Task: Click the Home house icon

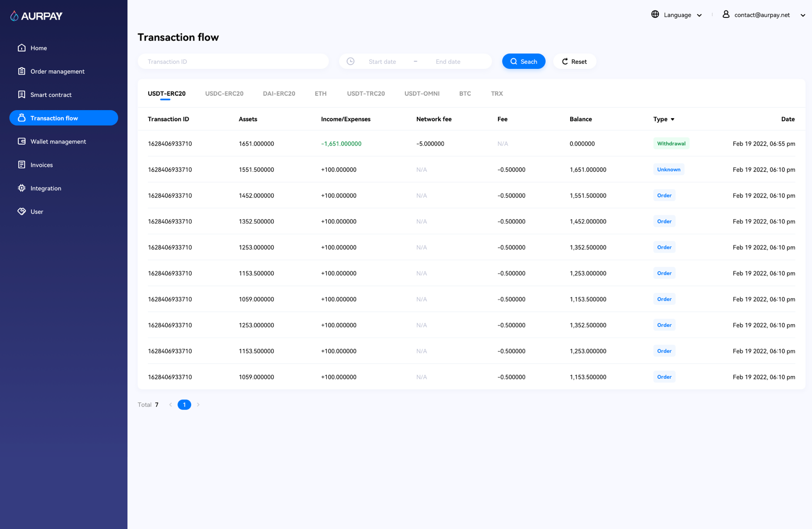Action: 22,48
